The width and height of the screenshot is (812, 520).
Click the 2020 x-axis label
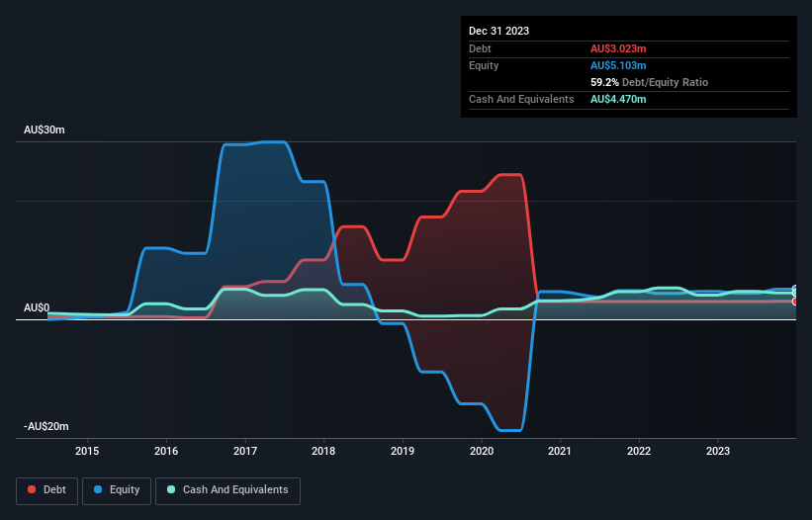coord(482,451)
